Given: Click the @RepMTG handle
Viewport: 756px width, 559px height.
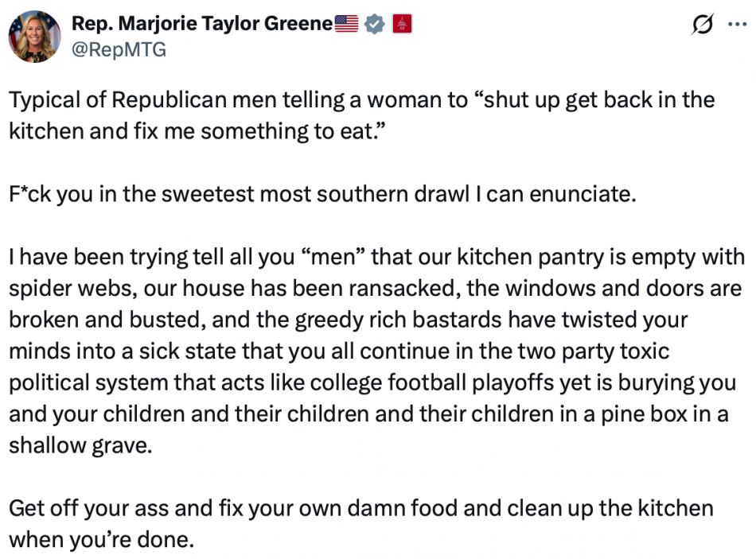Looking at the screenshot, I should pos(119,50).
